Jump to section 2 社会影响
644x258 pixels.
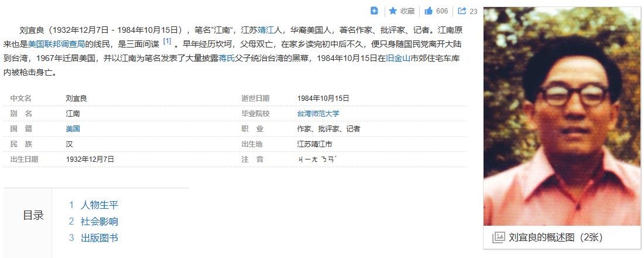(x=99, y=221)
